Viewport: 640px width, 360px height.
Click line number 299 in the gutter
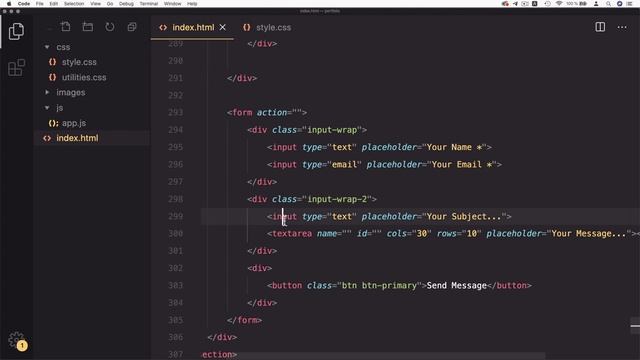pyautogui.click(x=176, y=216)
